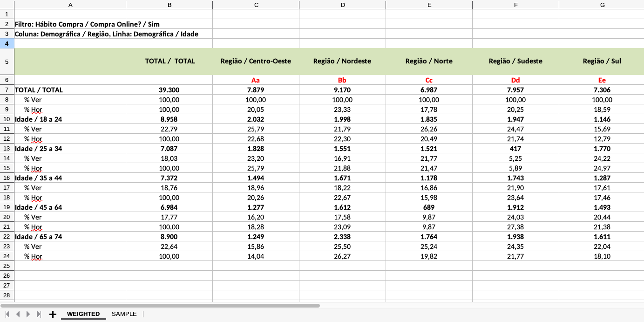Image resolution: width=644 pixels, height=322 pixels.
Task: Select row 4 header
Action: [x=7, y=43]
